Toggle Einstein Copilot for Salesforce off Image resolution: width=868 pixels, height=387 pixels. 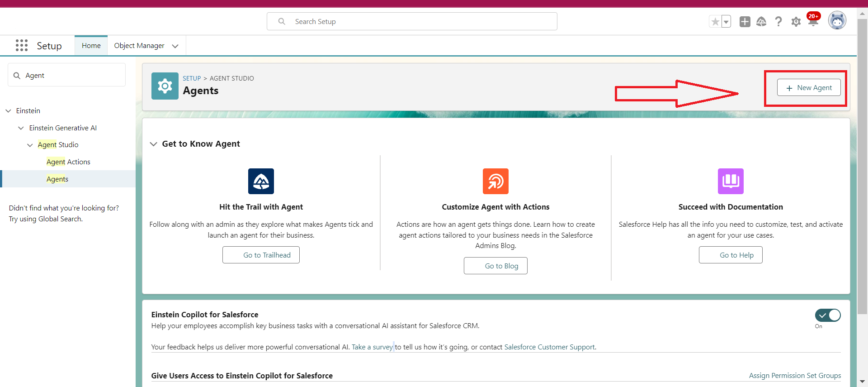828,315
